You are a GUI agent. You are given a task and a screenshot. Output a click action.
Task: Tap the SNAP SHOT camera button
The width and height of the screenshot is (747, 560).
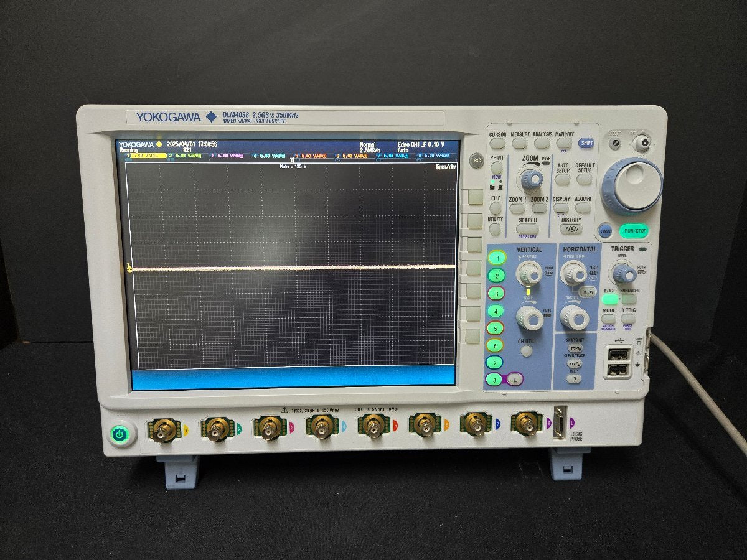(x=574, y=348)
